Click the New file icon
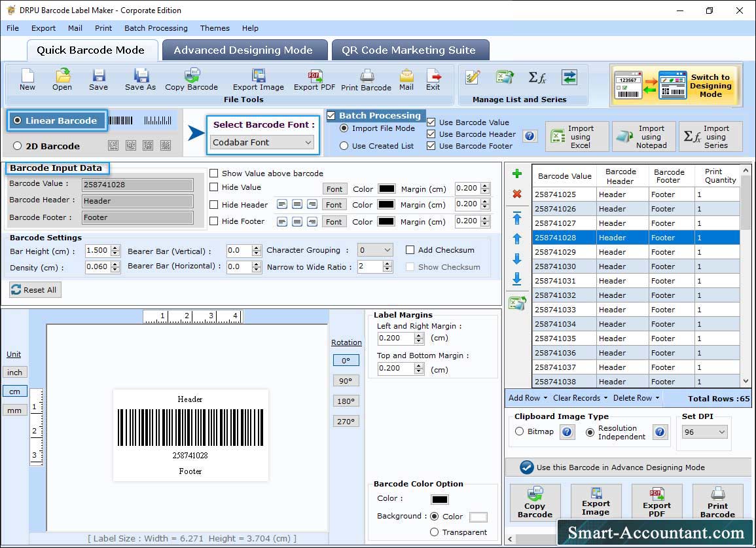Viewport: 756px width, 548px height. pos(27,80)
